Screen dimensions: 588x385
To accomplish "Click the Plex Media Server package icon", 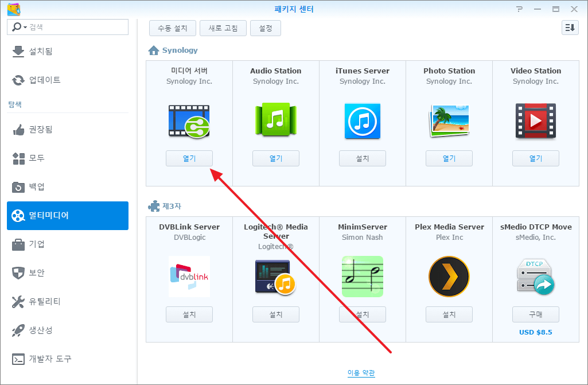I will pyautogui.click(x=449, y=277).
